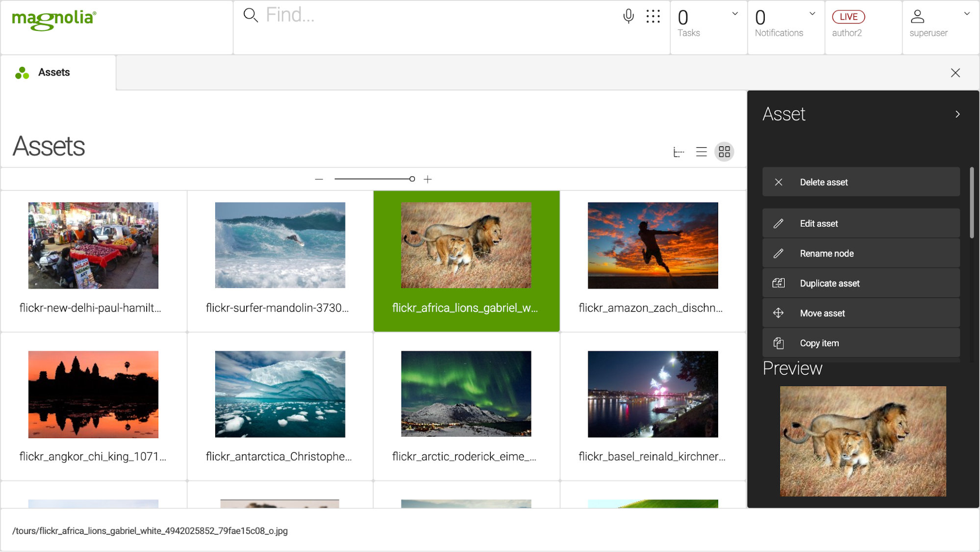The height and width of the screenshot is (552, 980).
Task: Click the Duplicate asset icon
Action: tap(779, 283)
